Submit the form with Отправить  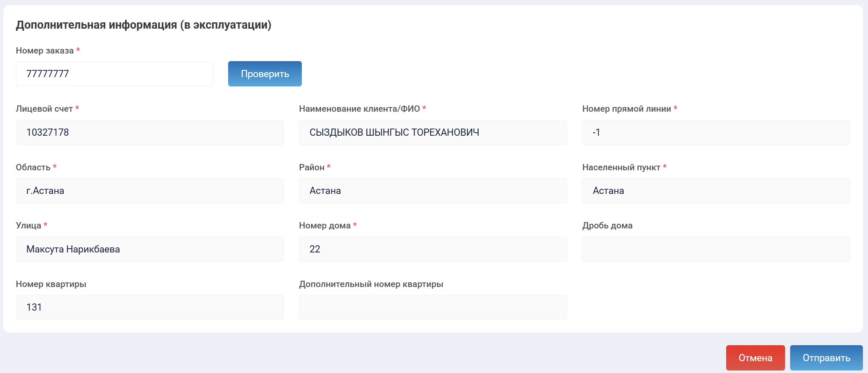826,358
